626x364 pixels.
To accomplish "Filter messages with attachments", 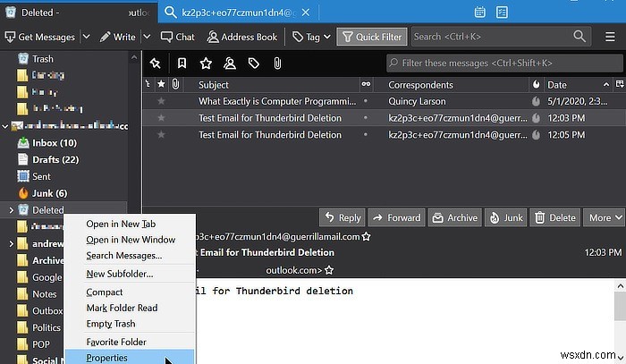I will pyautogui.click(x=277, y=63).
